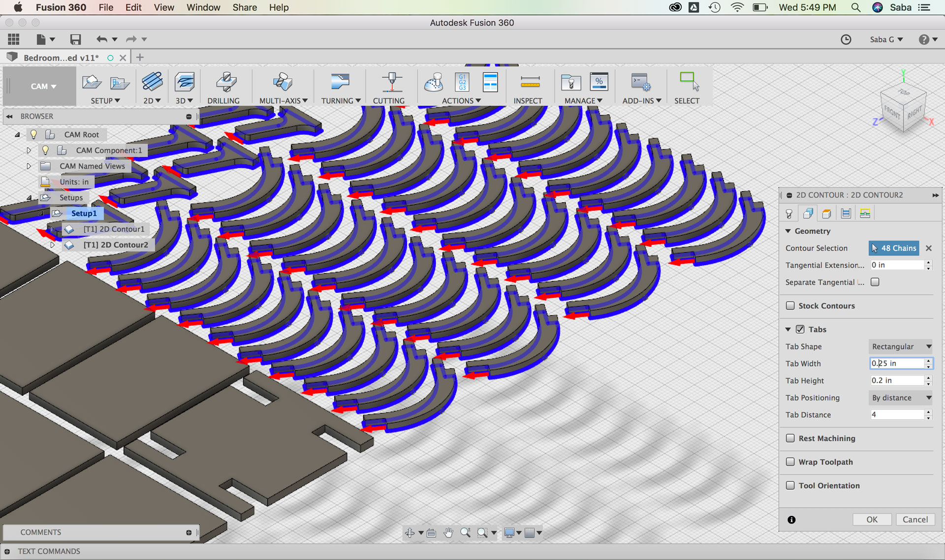Open the Tab Positioning dropdown
The height and width of the screenshot is (560, 945).
pos(900,398)
